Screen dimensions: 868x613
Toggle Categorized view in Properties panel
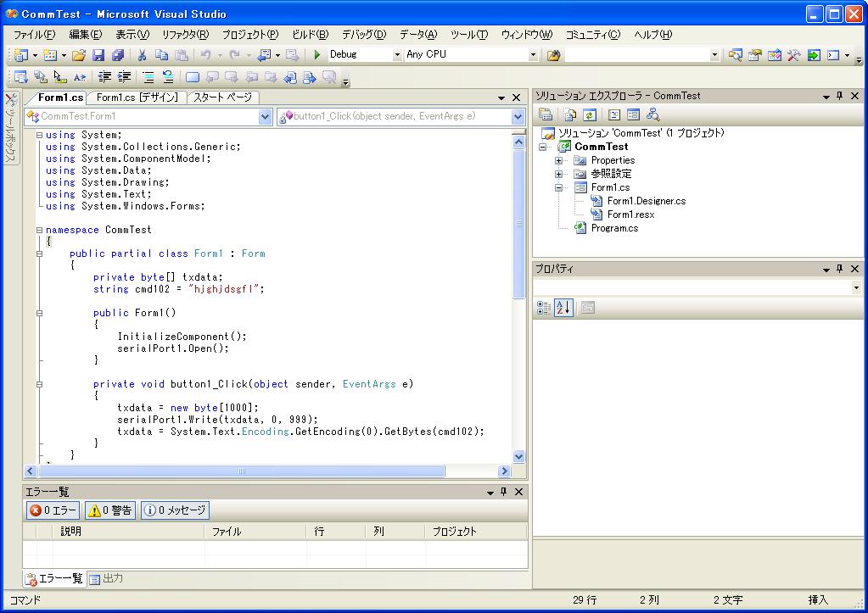544,308
